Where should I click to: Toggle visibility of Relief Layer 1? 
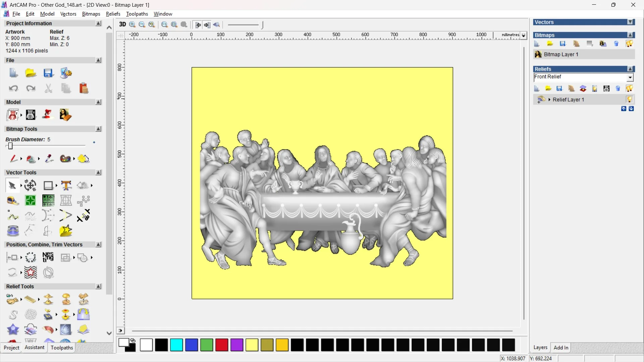630,100
